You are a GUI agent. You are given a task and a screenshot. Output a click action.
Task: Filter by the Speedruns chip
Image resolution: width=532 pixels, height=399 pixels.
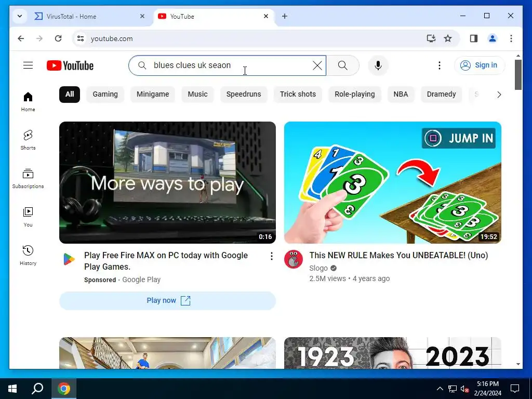[244, 94]
